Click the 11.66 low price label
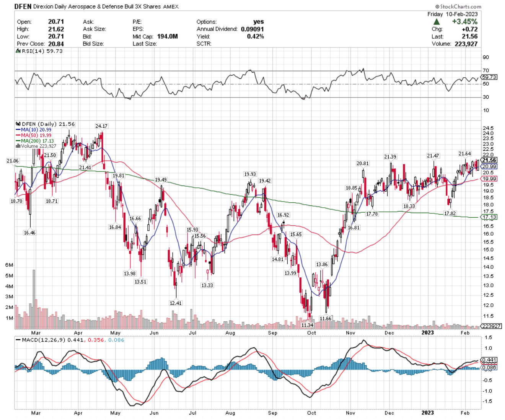 click(x=326, y=319)
